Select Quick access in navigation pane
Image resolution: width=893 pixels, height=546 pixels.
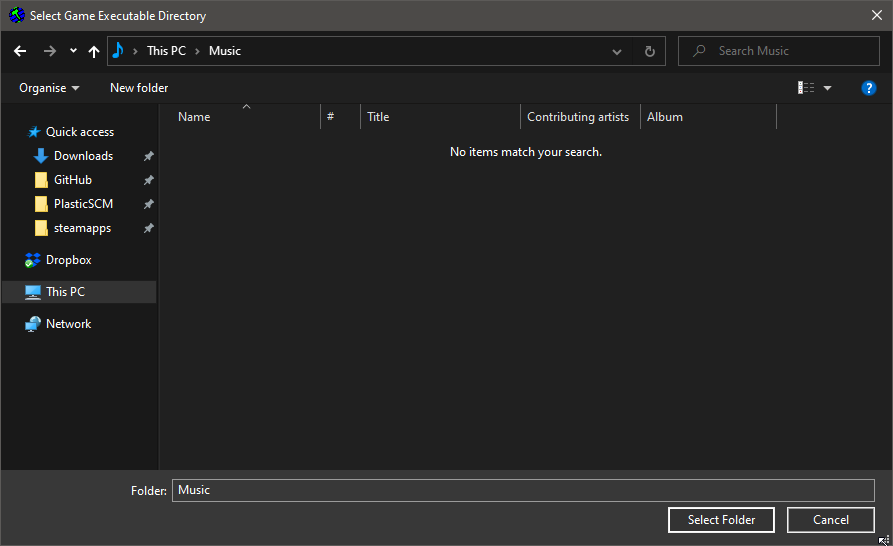click(80, 132)
